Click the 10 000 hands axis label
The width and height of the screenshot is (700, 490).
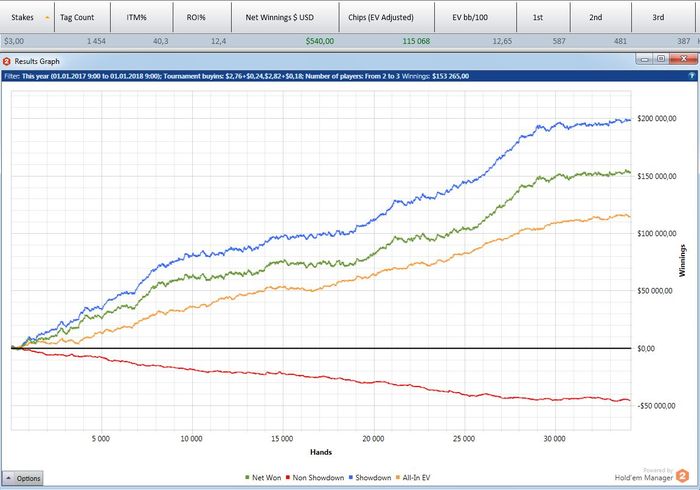coord(192,439)
